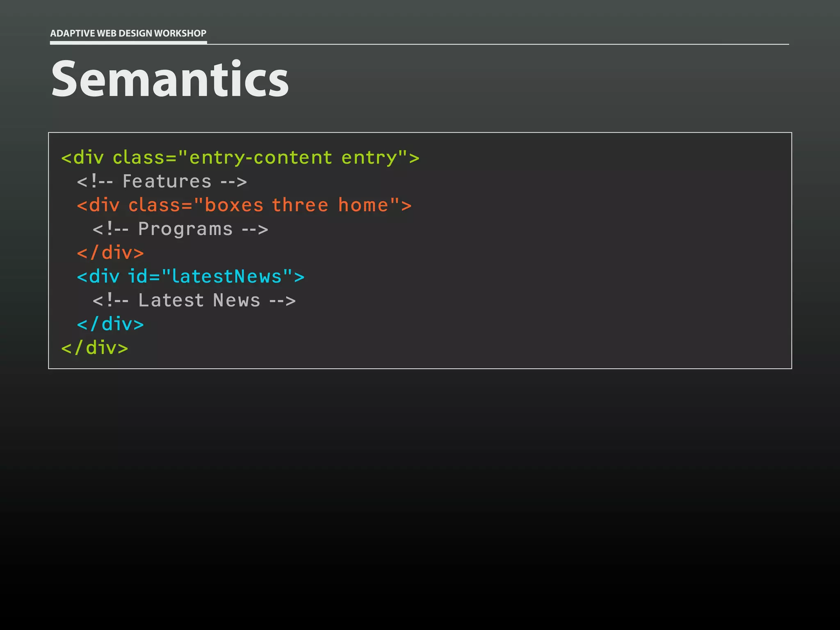Screen dimensions: 840x630
Task: Click the blue closing '</div>' tag
Action: click(110, 324)
